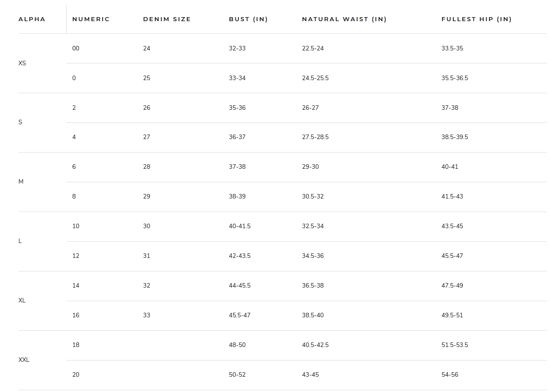Select the L alpha size cell

tap(20, 241)
